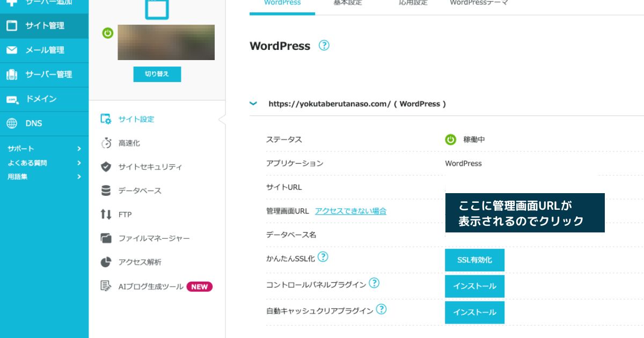Open the AIブログ生成ツール menu item
Image resolution: width=644 pixels, height=338 pixels.
pyautogui.click(x=151, y=286)
